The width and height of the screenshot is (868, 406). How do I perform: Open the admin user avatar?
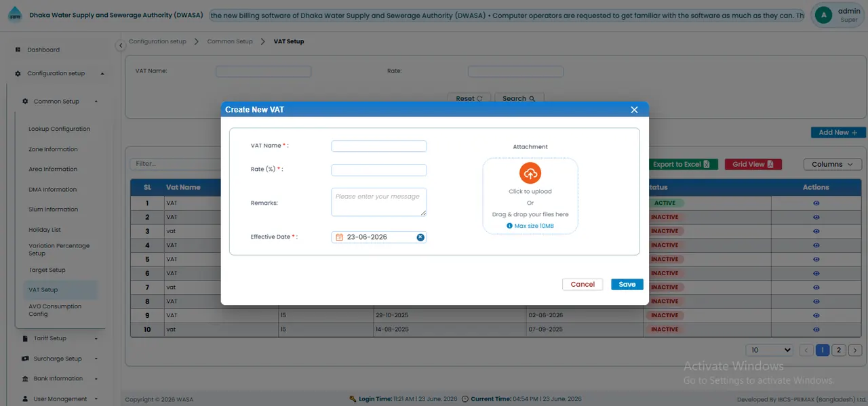pos(823,15)
